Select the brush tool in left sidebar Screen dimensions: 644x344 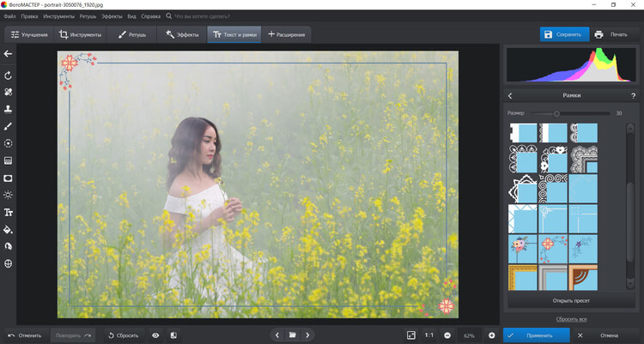tap(9, 126)
